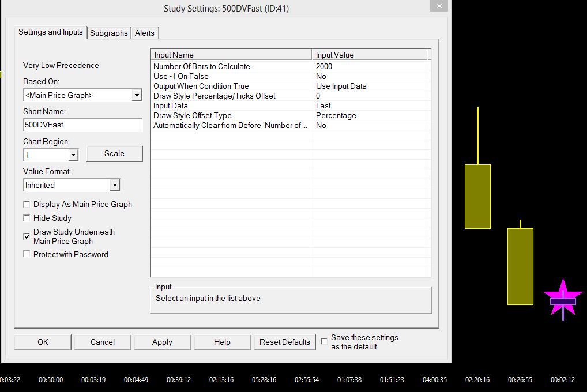
Task: Check Save these settings as the default
Action: click(x=324, y=341)
